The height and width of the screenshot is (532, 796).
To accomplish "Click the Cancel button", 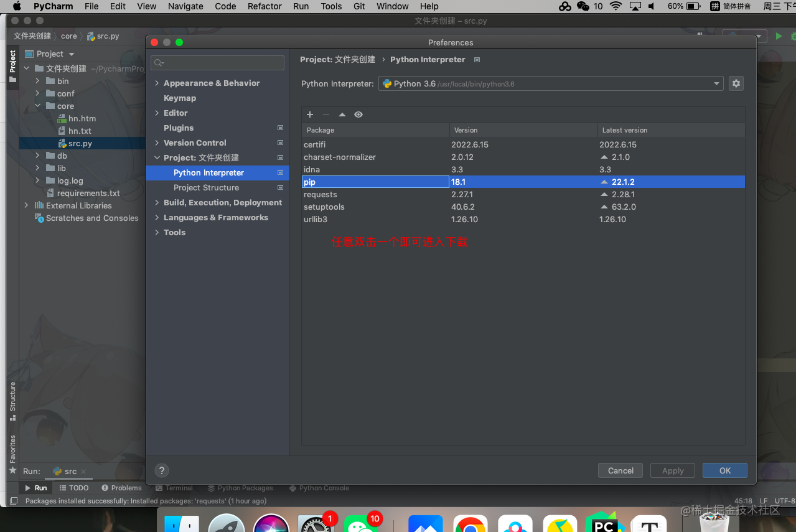I will 620,470.
